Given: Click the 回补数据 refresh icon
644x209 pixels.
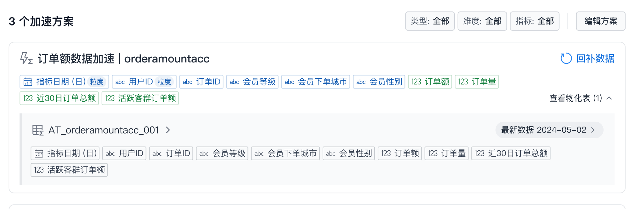Looking at the screenshot, I should (x=566, y=59).
